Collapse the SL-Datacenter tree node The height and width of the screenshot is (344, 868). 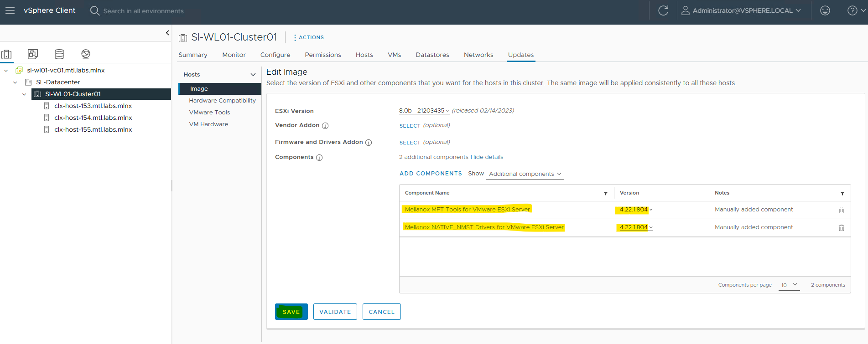click(15, 82)
